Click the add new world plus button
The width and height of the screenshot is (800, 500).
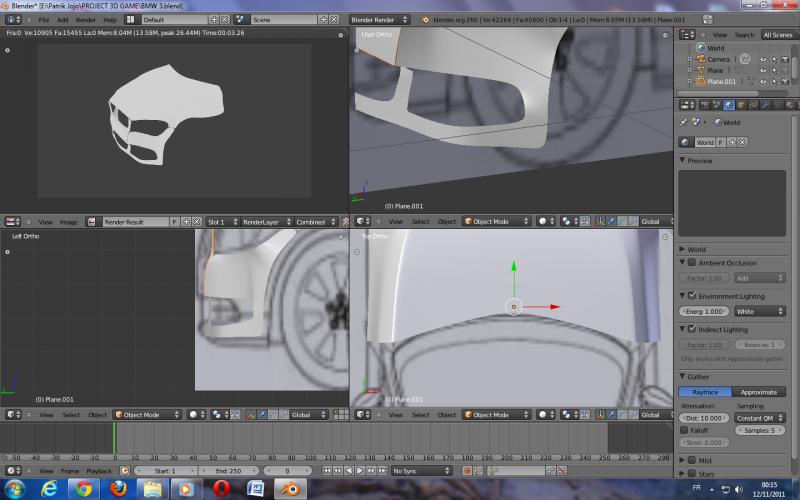[x=732, y=142]
